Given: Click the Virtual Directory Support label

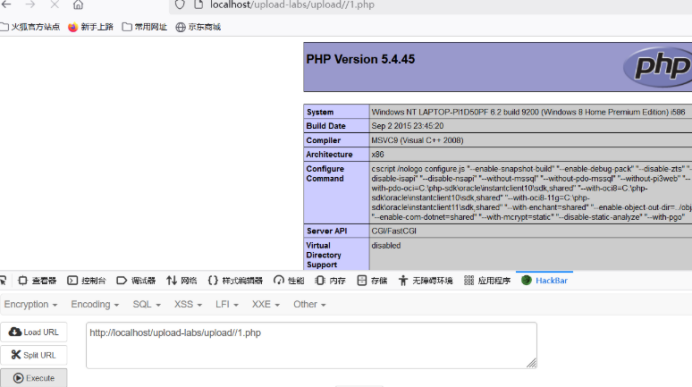Looking at the screenshot, I should pos(323,255).
